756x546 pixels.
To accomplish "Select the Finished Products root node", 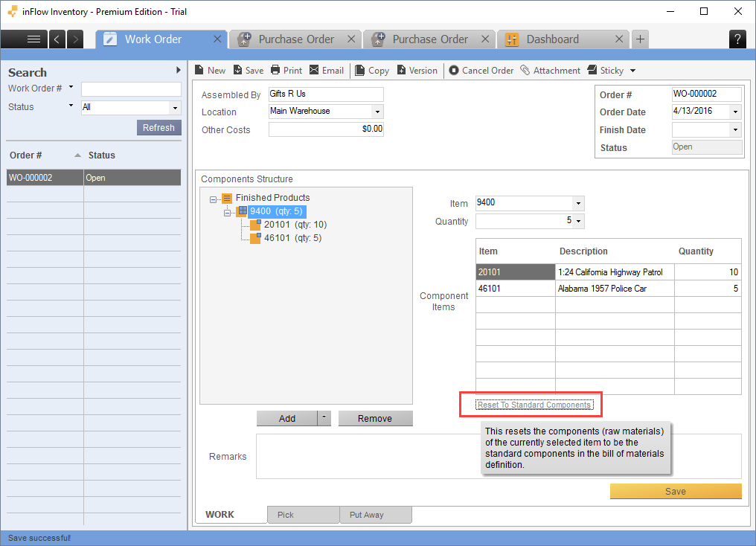I will 272,198.
